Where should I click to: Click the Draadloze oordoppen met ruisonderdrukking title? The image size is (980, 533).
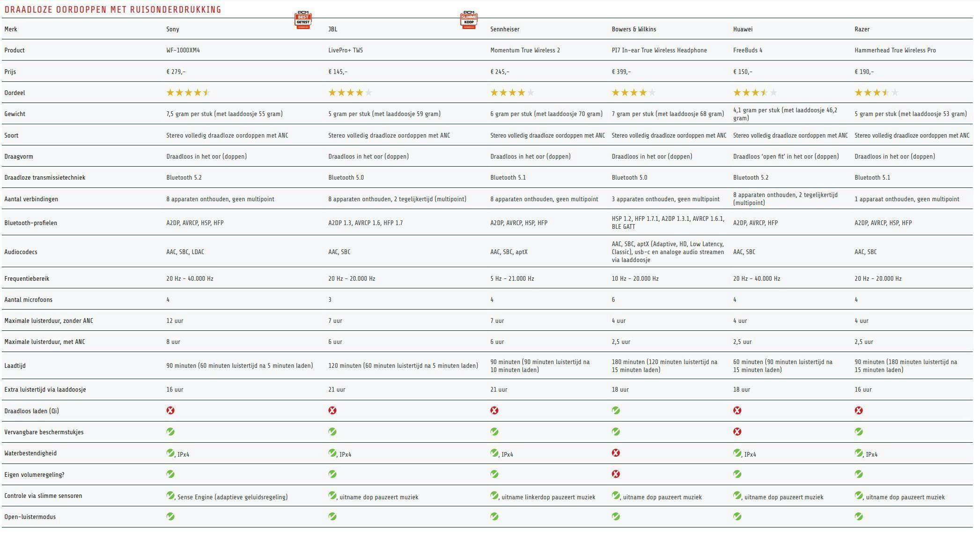pos(113,9)
